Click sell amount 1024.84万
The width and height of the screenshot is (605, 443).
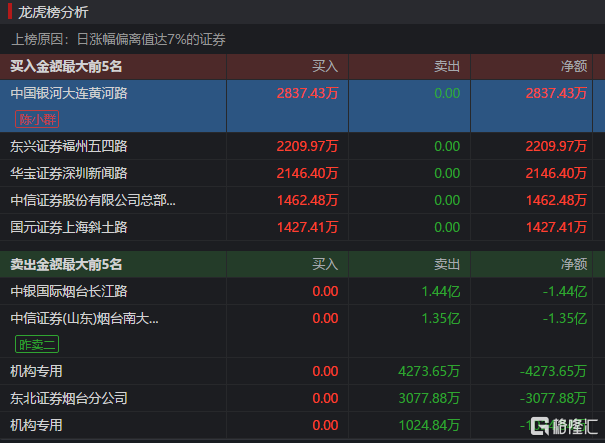pos(429,425)
